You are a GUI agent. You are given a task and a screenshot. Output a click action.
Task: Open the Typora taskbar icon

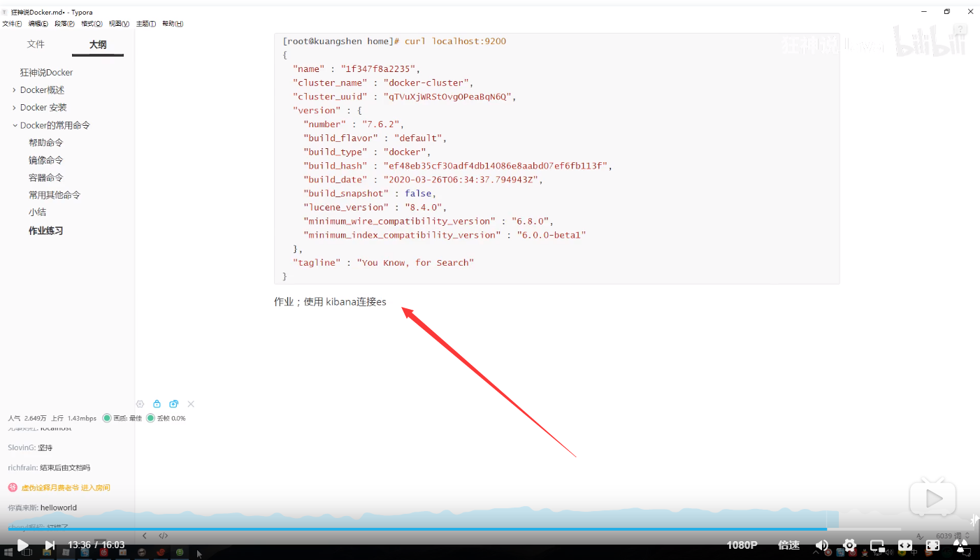point(66,552)
